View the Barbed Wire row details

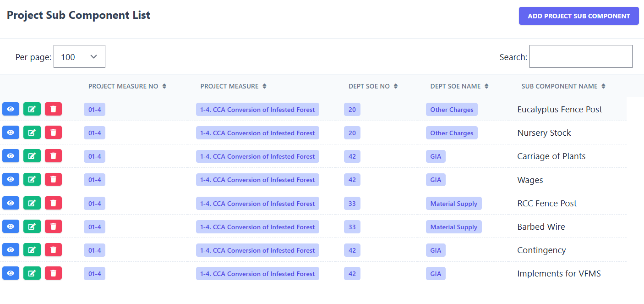pos(11,226)
